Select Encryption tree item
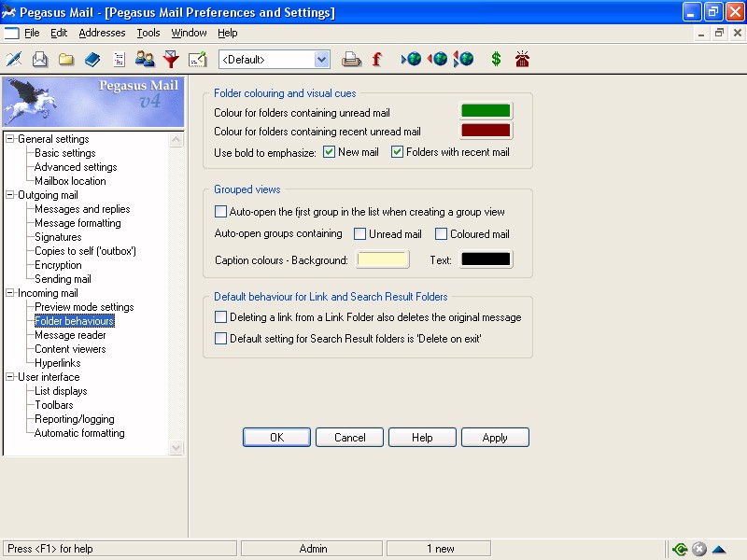The width and height of the screenshot is (747, 560). coord(58,265)
